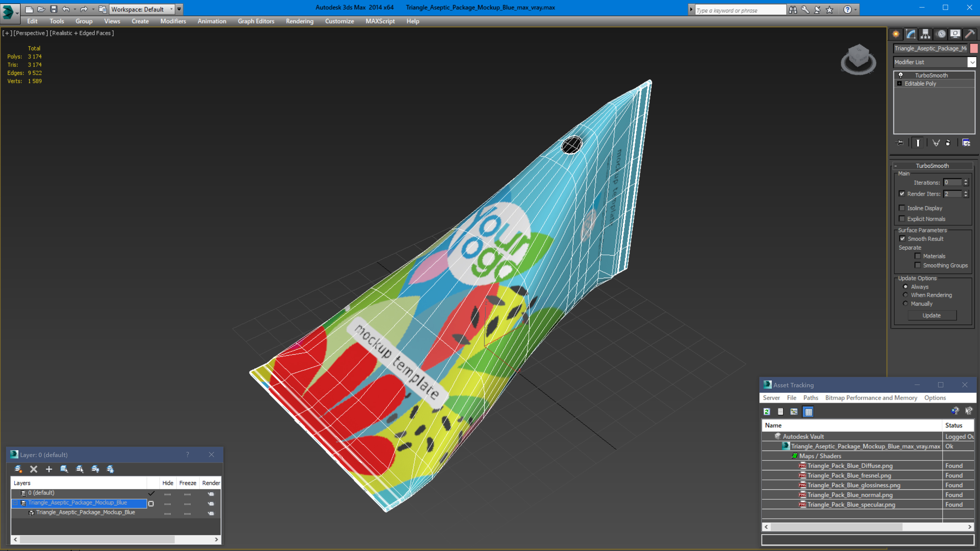Toggle TurboSmooth modifier lightbulb icon

point(900,75)
